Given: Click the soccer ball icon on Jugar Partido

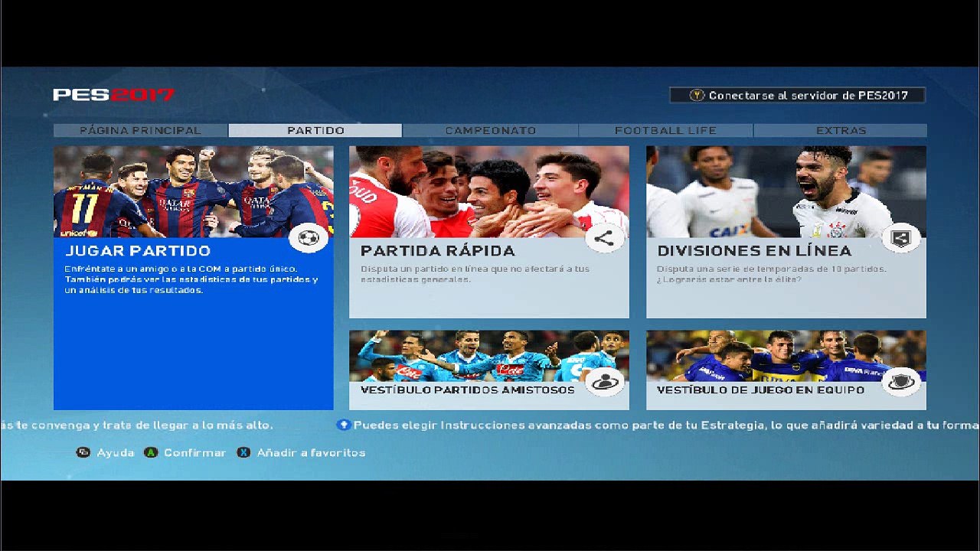Looking at the screenshot, I should [309, 239].
